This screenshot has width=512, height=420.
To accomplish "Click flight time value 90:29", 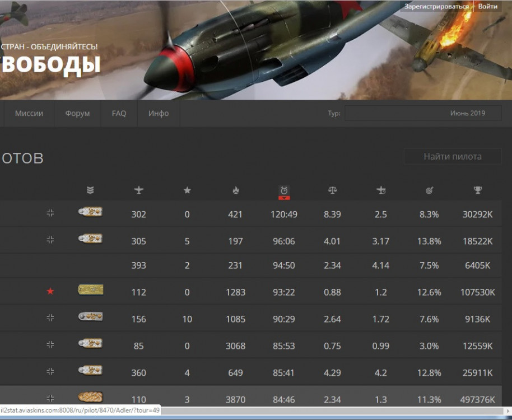I will click(284, 319).
